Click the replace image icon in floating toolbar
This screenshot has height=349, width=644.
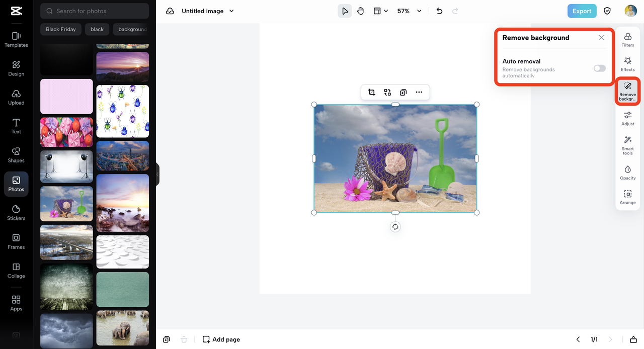pos(387,92)
